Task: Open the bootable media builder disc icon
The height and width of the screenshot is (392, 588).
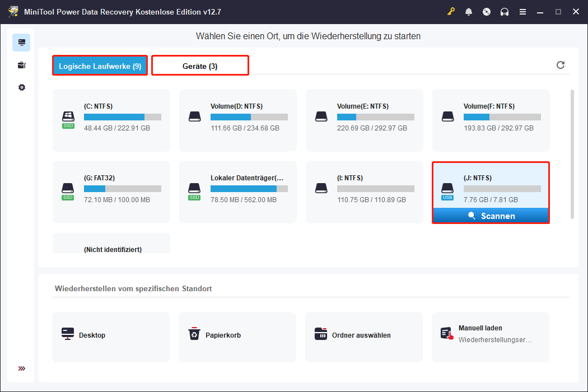Action: click(487, 11)
